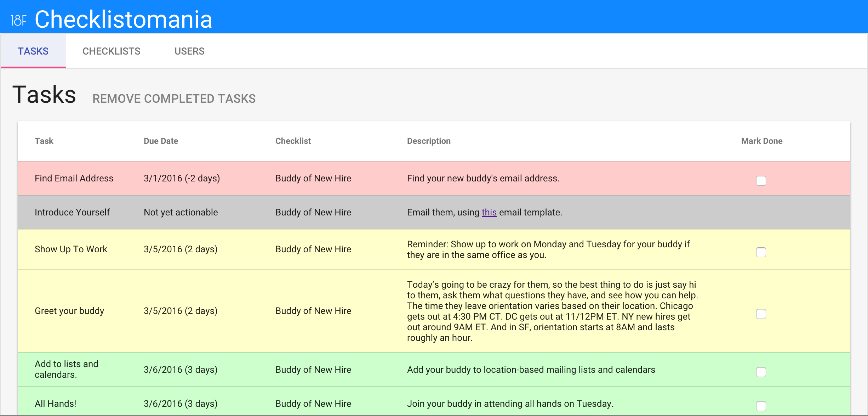
Task: Click the 18F logo icon
Action: pyautogui.click(x=18, y=20)
